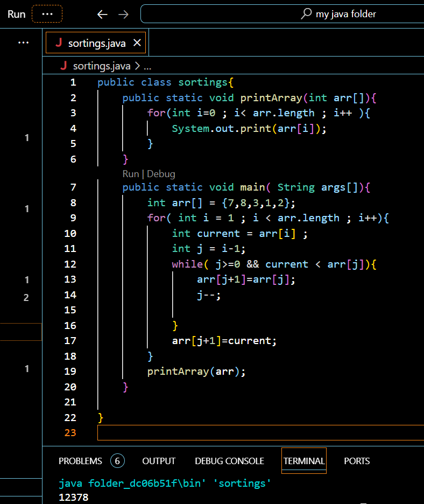This screenshot has height=504, width=424.
Task: Click 'arr[j+1]=arr[j];' on line 13
Action: point(246,279)
